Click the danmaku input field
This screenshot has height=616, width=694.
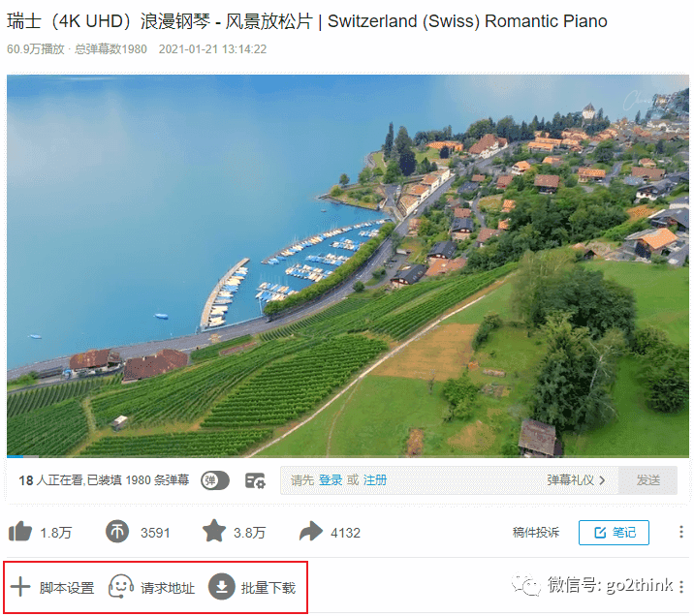pyautogui.click(x=449, y=480)
